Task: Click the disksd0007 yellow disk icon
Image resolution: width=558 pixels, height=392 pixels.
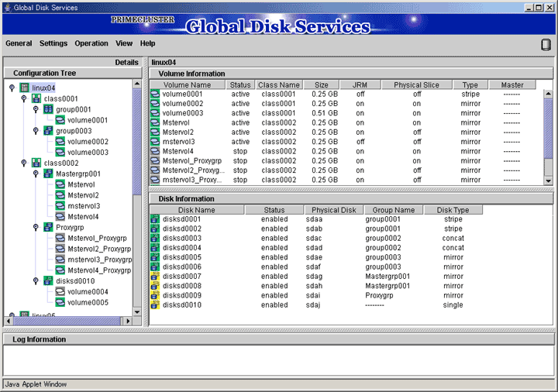Action: [155, 277]
